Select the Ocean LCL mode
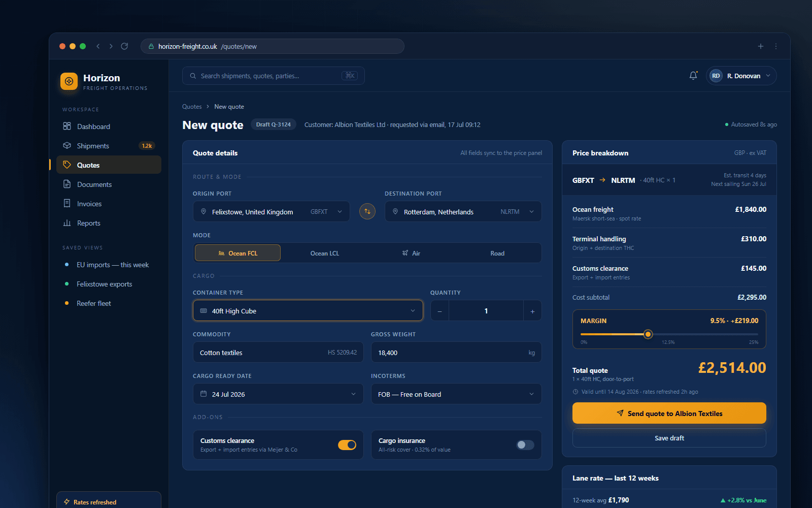The image size is (812, 508). [x=325, y=253]
